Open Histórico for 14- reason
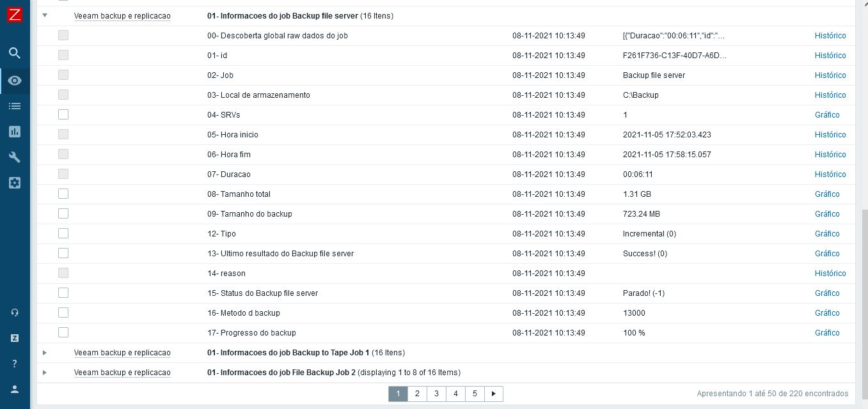 pyautogui.click(x=830, y=274)
